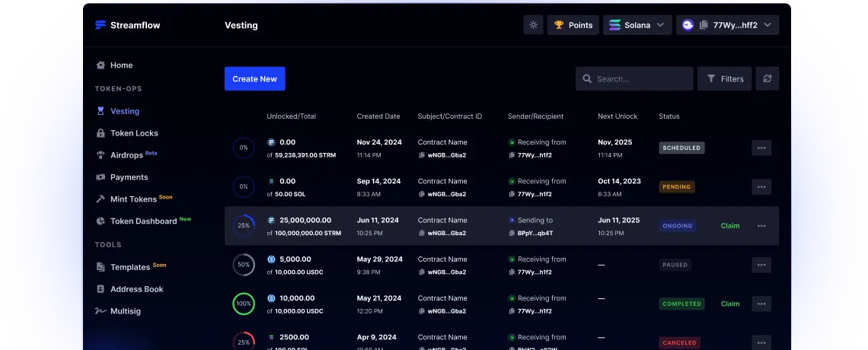Click the May 29, 2024 date
Screen dimensions: 868x350
[x=380, y=259]
